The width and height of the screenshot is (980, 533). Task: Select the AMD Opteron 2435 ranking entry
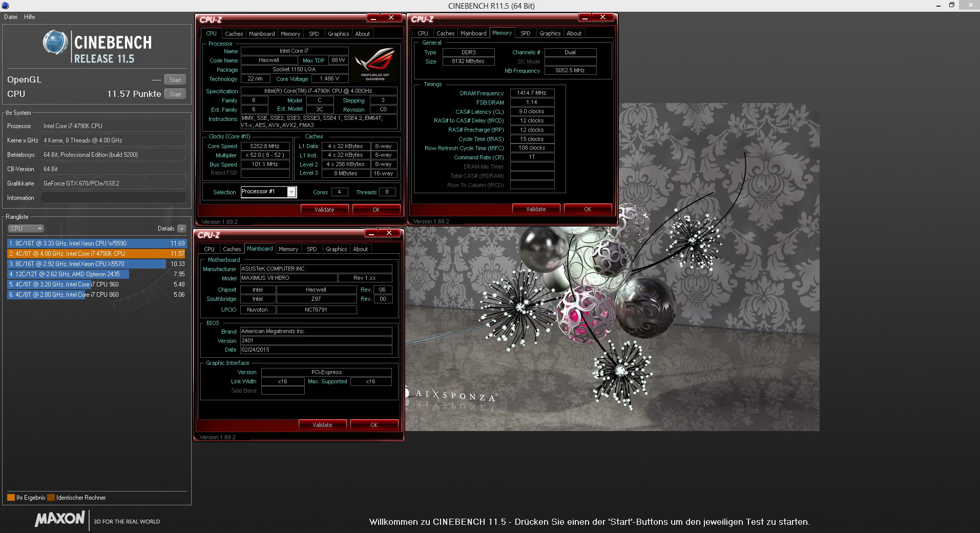(x=96, y=274)
